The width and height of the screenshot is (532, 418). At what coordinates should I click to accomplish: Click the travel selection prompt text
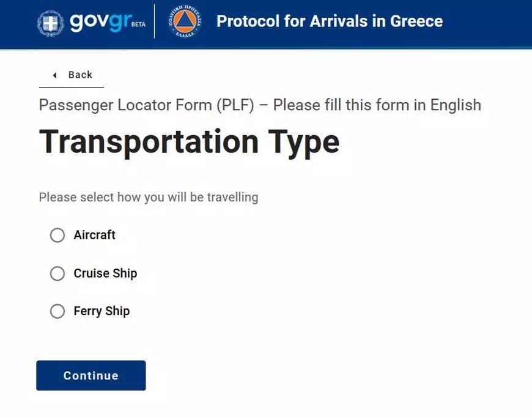point(149,197)
